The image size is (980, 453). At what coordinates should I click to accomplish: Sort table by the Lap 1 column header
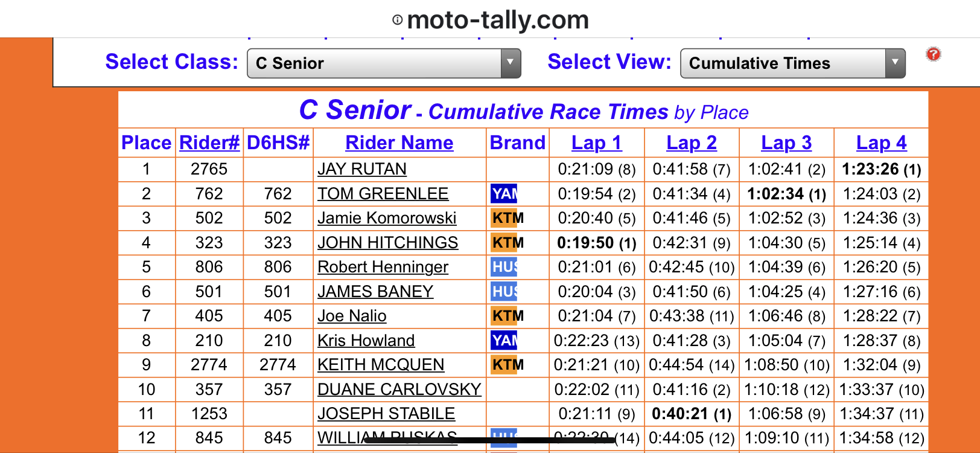(596, 143)
